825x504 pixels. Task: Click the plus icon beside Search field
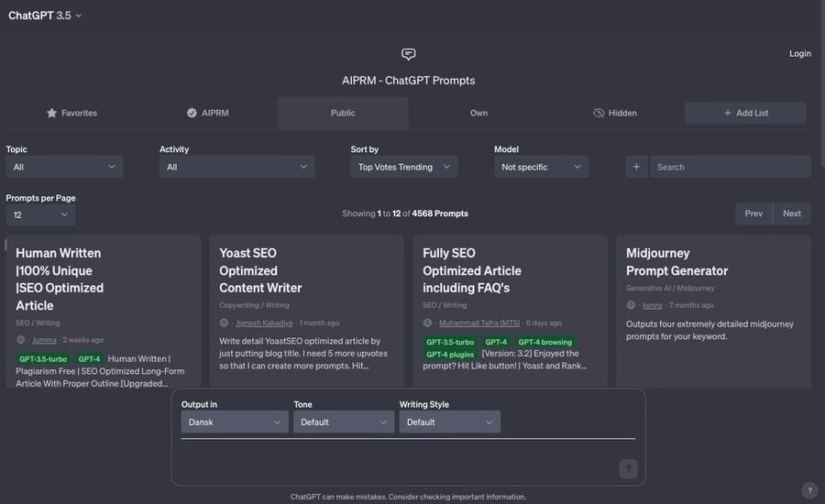point(636,167)
